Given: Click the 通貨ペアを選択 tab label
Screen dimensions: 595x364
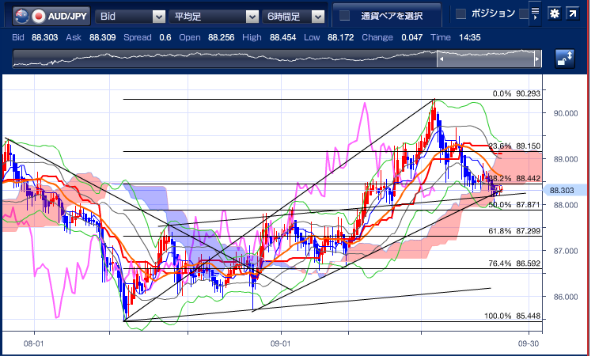Looking at the screenshot, I should tap(392, 16).
